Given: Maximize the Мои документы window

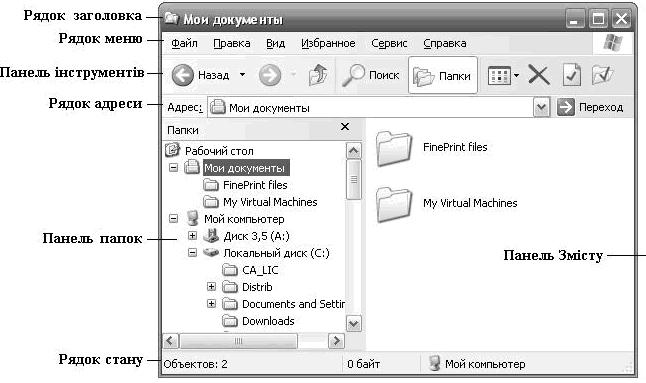Looking at the screenshot, I should click(598, 19).
